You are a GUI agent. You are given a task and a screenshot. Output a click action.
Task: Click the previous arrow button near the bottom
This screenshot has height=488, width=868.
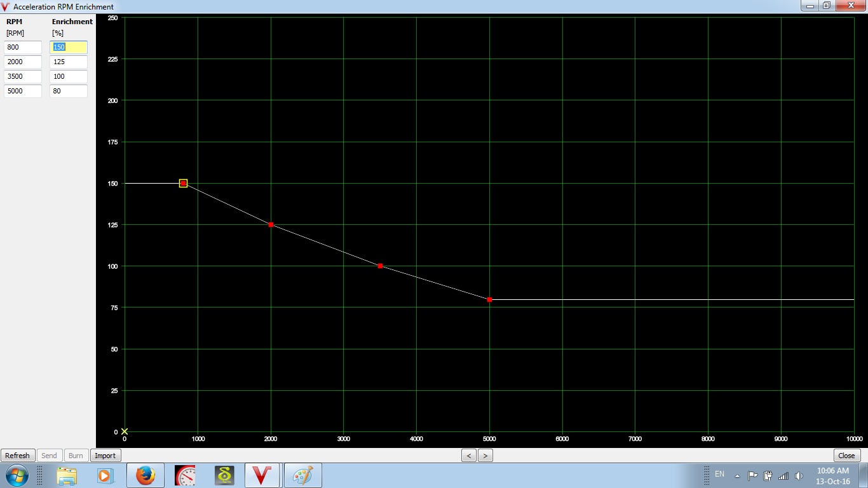pyautogui.click(x=469, y=456)
